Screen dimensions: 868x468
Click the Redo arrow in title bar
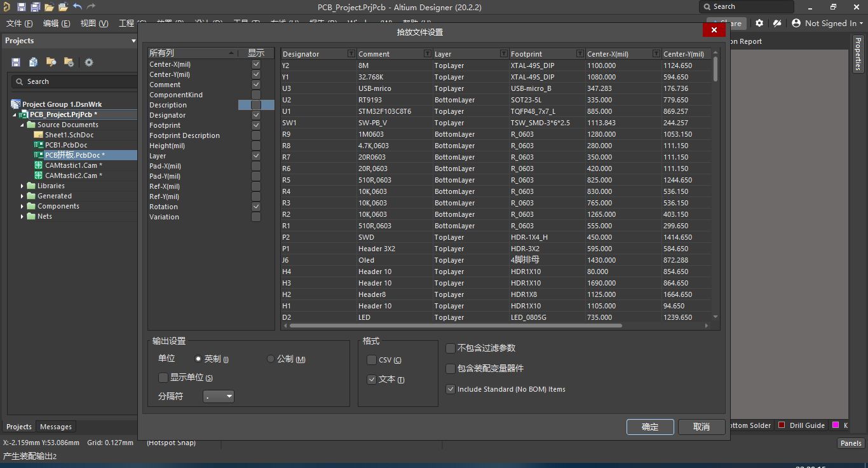[x=91, y=7]
